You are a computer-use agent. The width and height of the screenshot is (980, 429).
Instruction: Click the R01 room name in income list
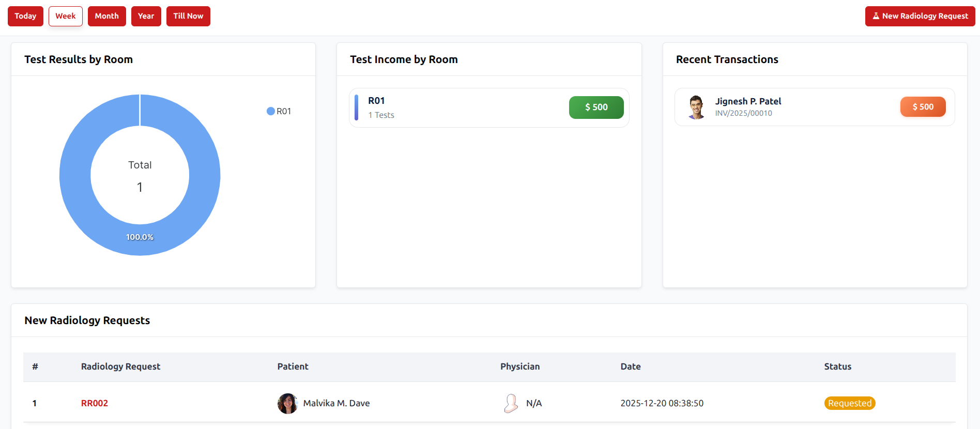pyautogui.click(x=376, y=101)
